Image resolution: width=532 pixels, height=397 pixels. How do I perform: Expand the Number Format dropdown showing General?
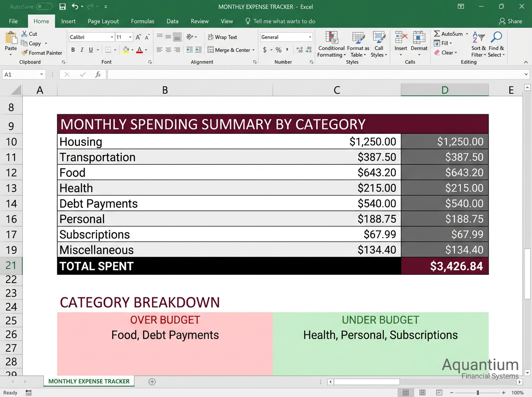(310, 37)
